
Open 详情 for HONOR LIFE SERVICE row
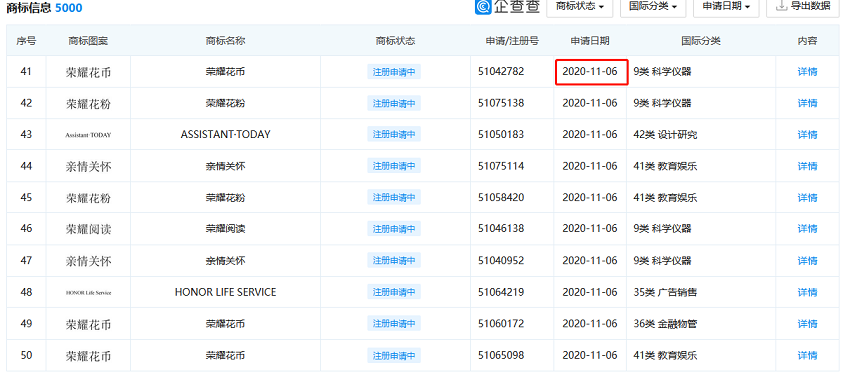point(807,292)
